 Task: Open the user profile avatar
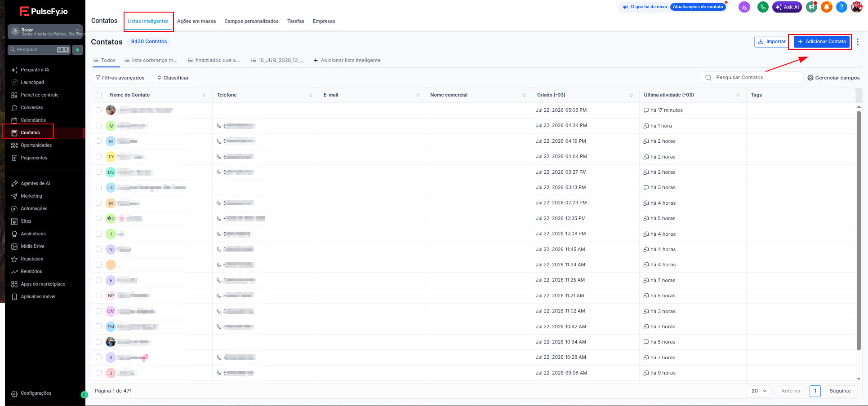[x=857, y=7]
